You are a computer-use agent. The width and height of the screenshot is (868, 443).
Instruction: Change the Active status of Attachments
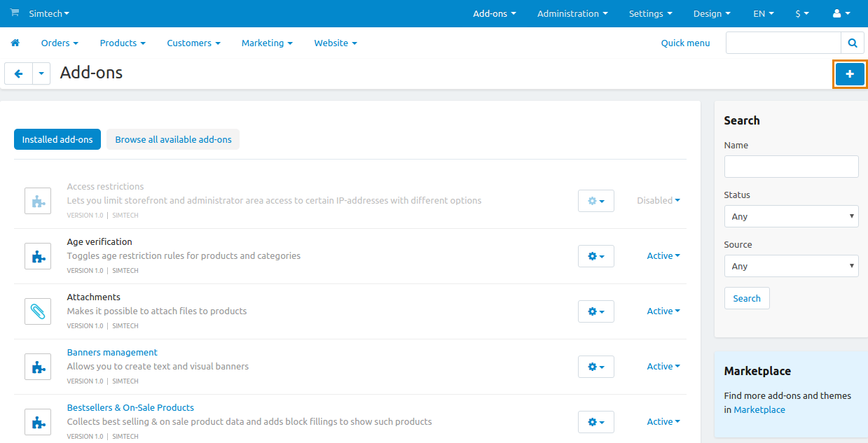coord(663,311)
